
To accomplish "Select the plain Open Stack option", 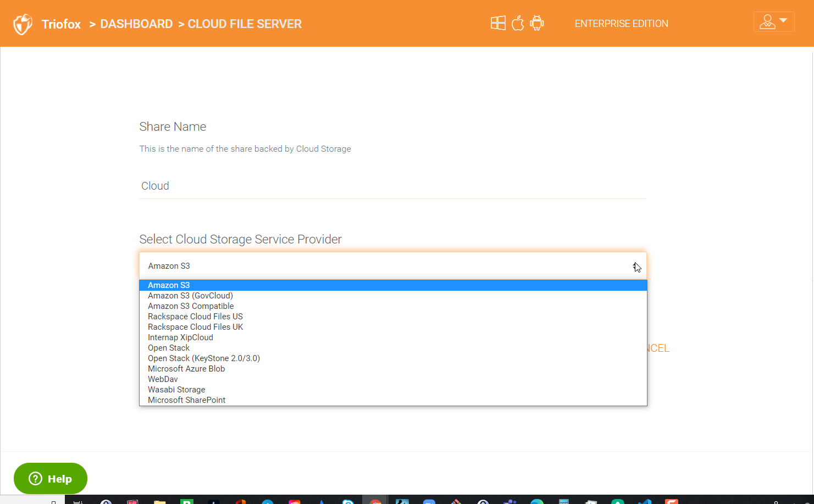I will [x=393, y=348].
